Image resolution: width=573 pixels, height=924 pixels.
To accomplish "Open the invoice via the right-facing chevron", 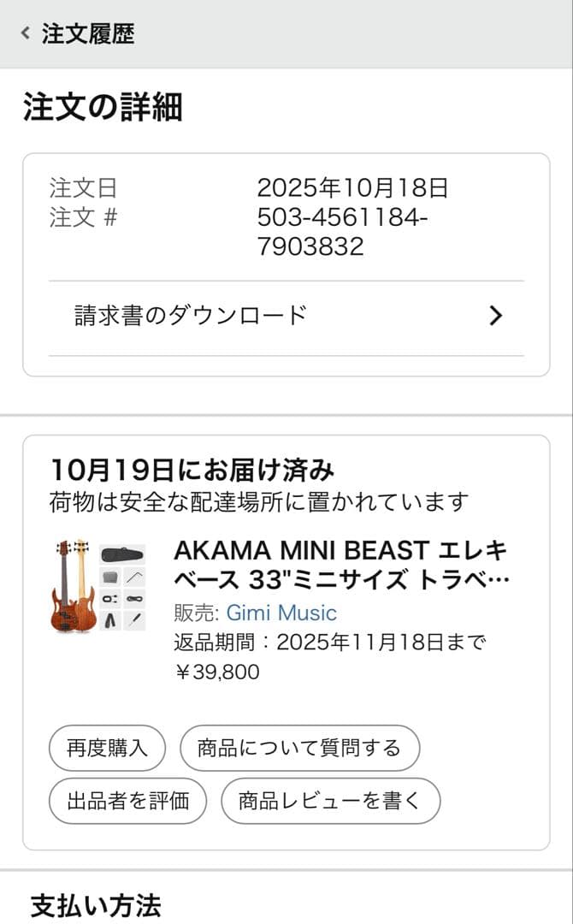I will pyautogui.click(x=494, y=316).
